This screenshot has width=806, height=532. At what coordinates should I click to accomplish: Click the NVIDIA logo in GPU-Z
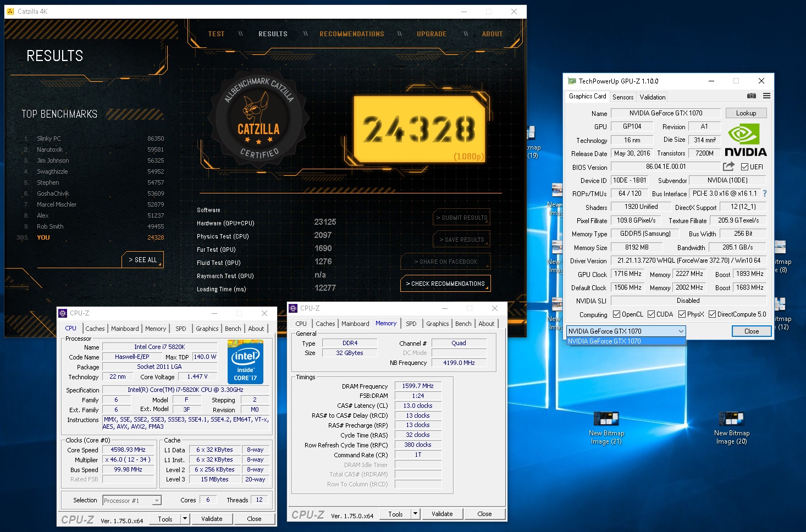point(746,141)
